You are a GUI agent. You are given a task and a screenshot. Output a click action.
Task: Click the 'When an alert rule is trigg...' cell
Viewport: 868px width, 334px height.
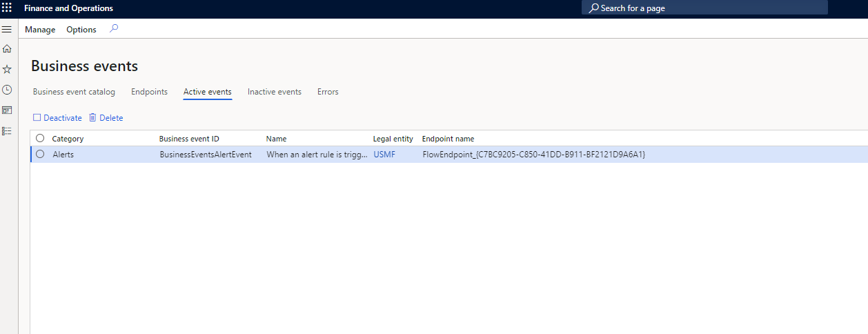point(317,155)
